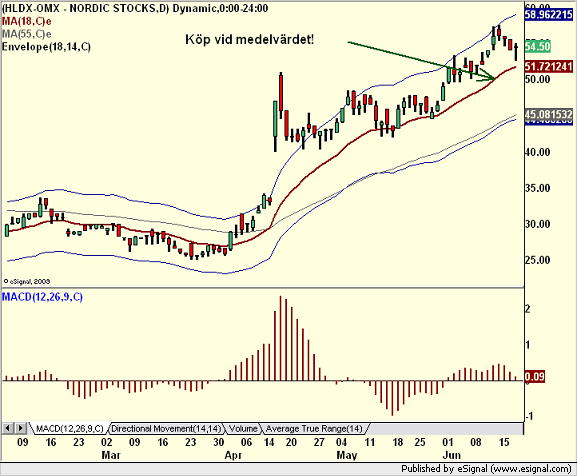
Task: Switch to the MACD(12,26,9,C) tab
Action: (70, 429)
